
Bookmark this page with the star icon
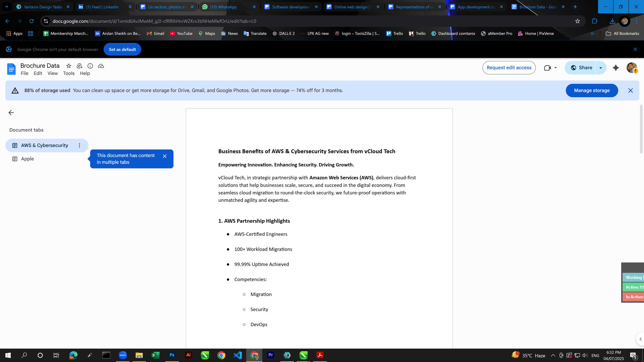(577, 21)
